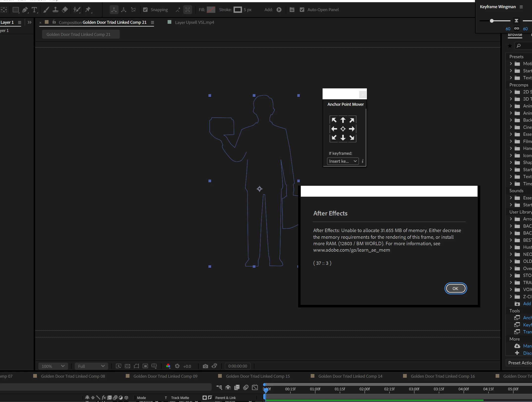
Task: Click the Fill color swatch
Action: [x=211, y=10]
